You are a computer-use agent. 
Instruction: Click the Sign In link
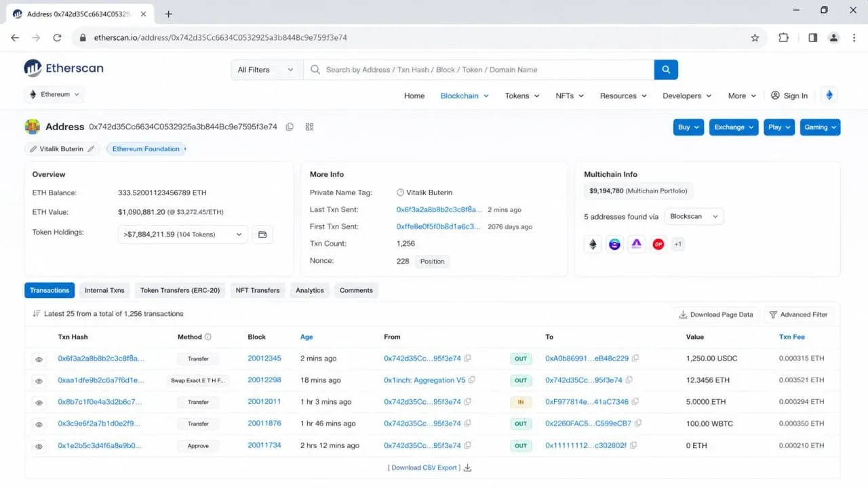tap(789, 96)
